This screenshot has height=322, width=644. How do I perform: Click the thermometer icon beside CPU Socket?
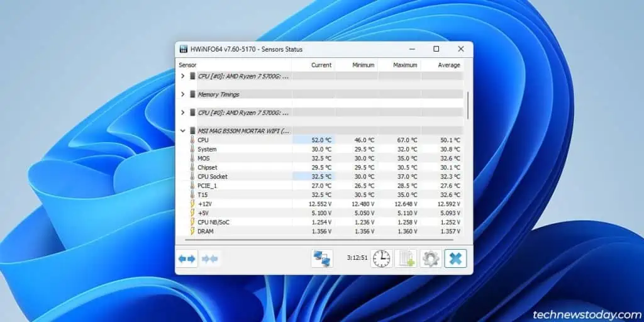(x=192, y=176)
